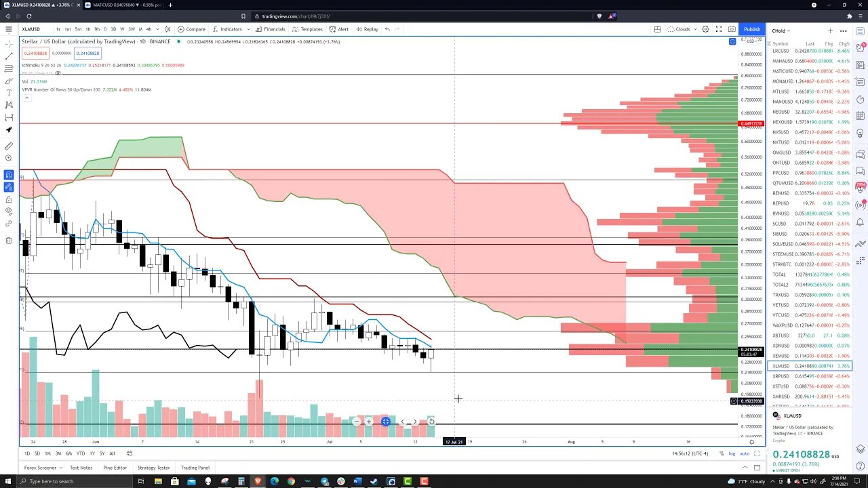Open the USD price scale currency dropdown
Image resolution: width=868 pixels, height=488 pixels.
(751, 41)
